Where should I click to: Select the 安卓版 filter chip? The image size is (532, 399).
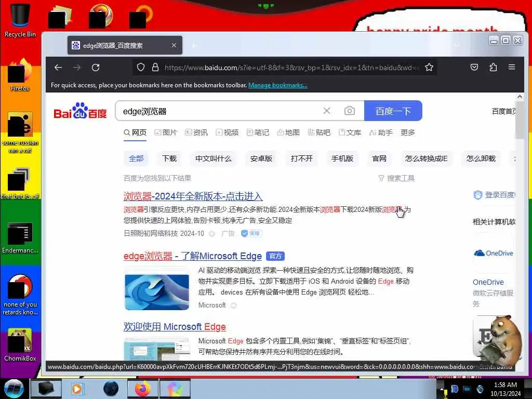261,158
